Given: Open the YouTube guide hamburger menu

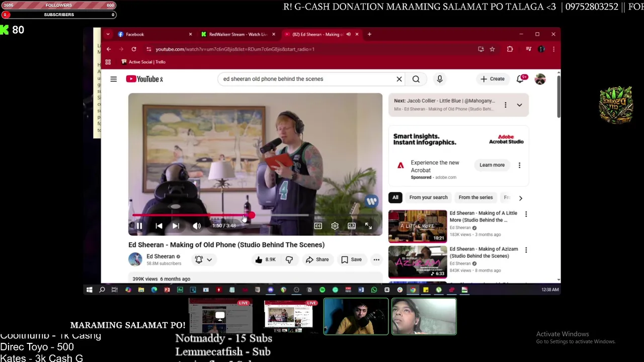Looking at the screenshot, I should (x=114, y=79).
